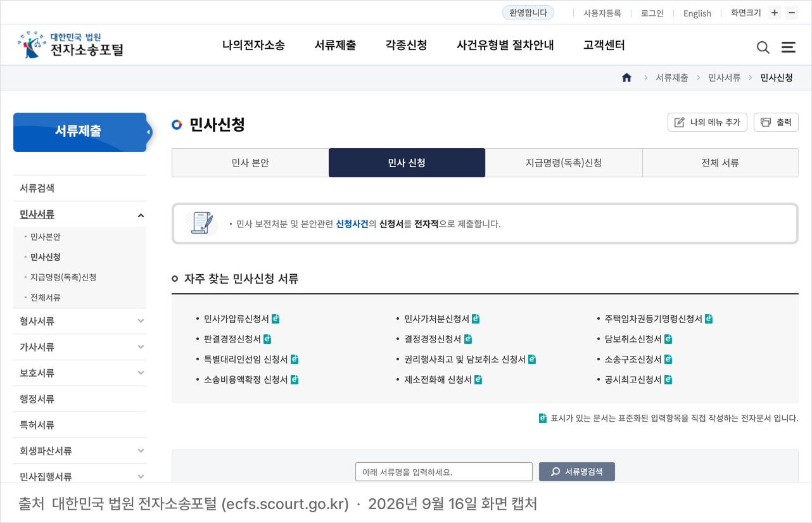This screenshot has height=523, width=812.
Task: Open the 주택임차권등기명령신청서 document link
Action: [654, 319]
